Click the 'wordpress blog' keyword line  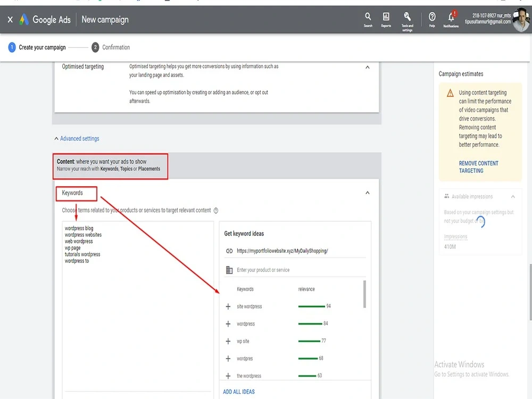[79, 228]
